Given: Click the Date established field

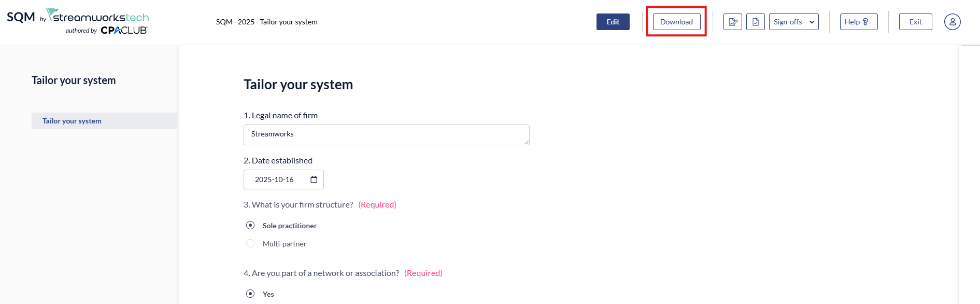Looking at the screenshot, I should (275, 179).
